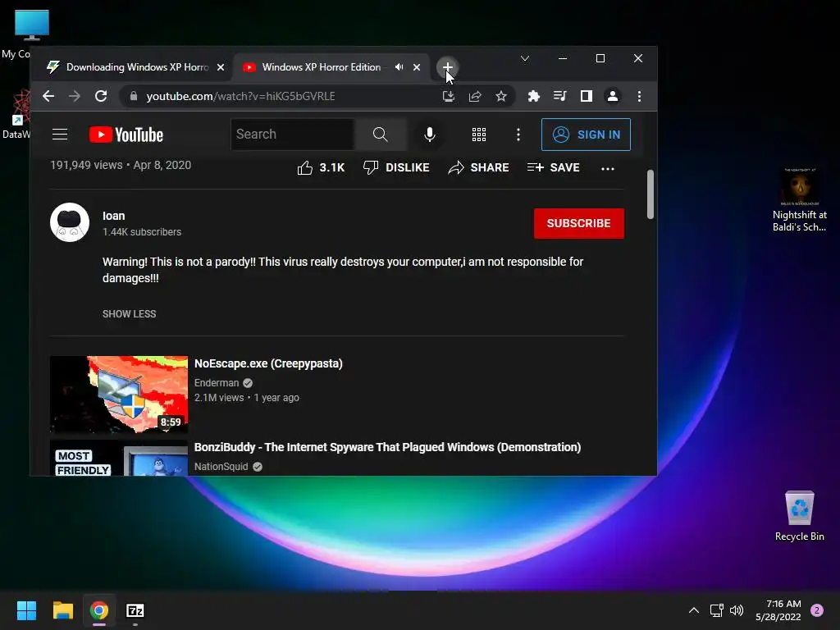Click the SHARE button
840x630 pixels.
(478, 167)
